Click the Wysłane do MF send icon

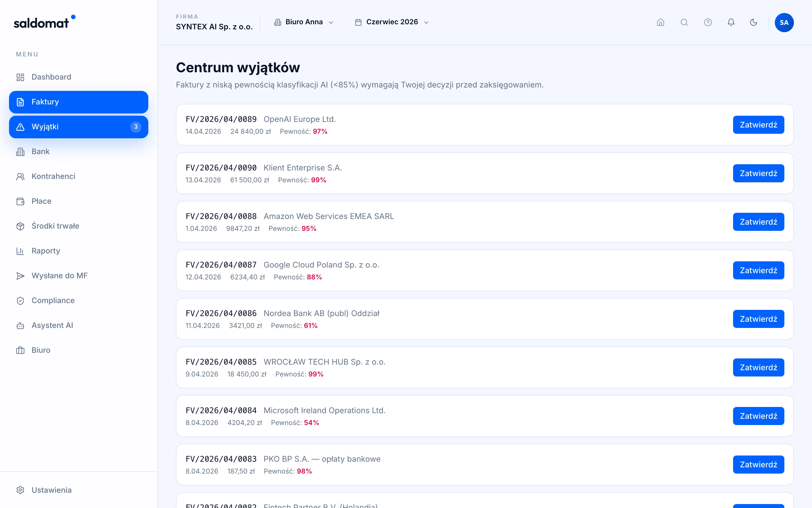[20, 276]
